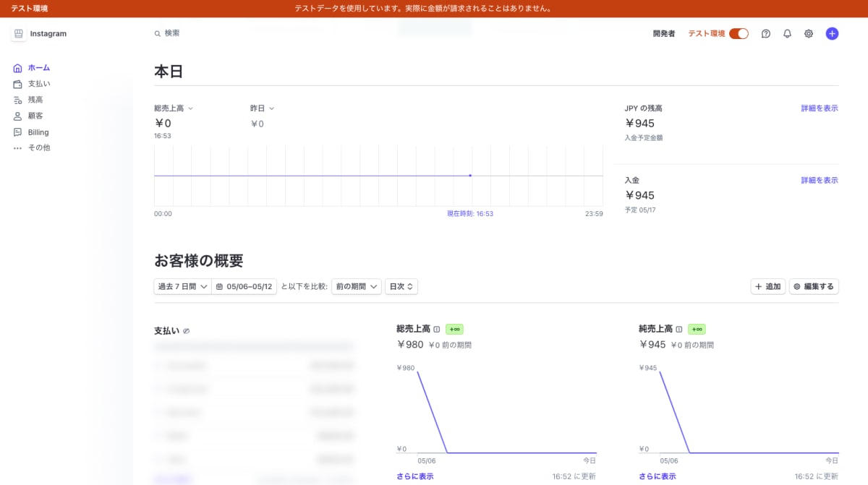The height and width of the screenshot is (485, 868).
Task: Click the customer person icon in sidebar
Action: click(x=18, y=116)
